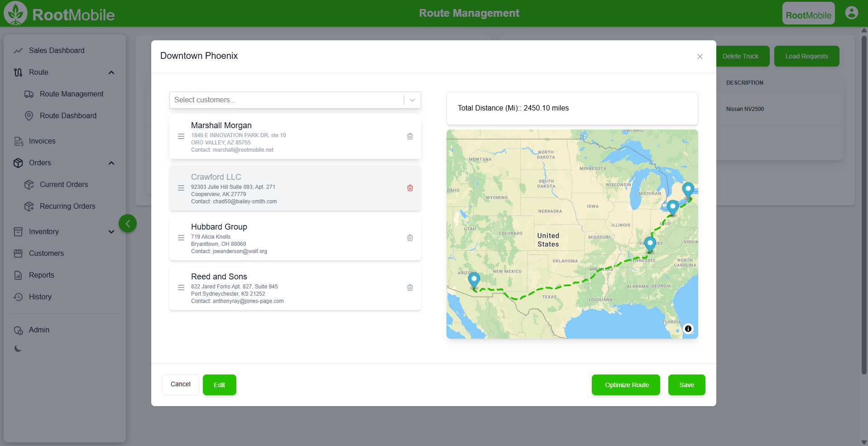Remove Hubbard Group using its trash icon
The image size is (868, 446).
click(x=410, y=238)
